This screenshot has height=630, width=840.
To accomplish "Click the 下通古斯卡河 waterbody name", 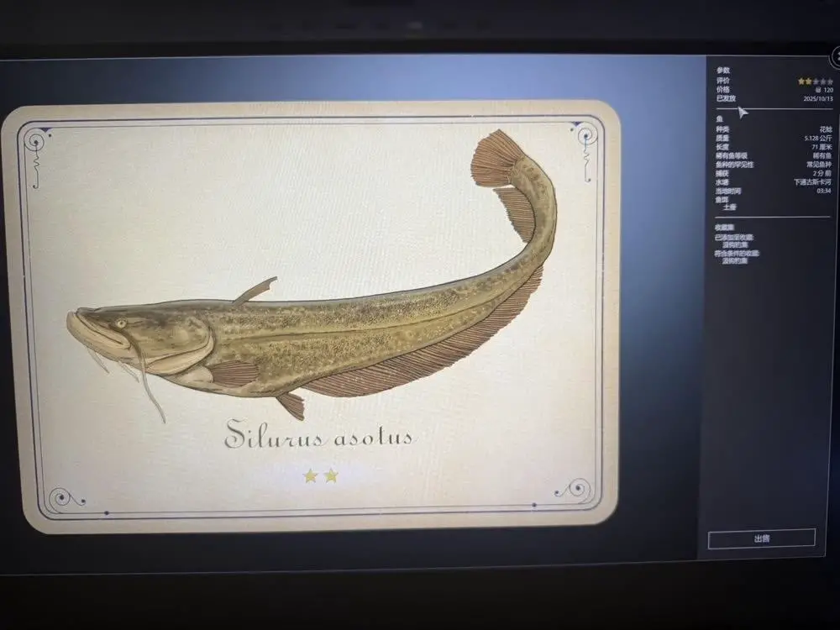I will 811,181.
